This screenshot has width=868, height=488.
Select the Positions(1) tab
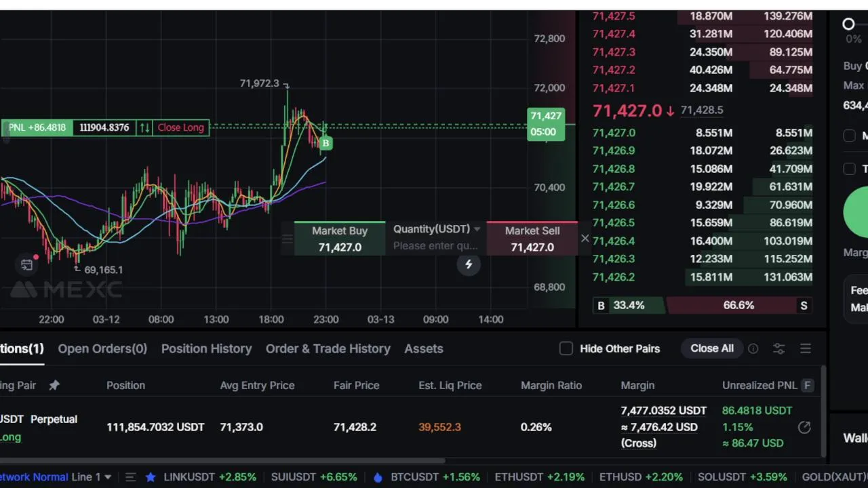pos(22,348)
